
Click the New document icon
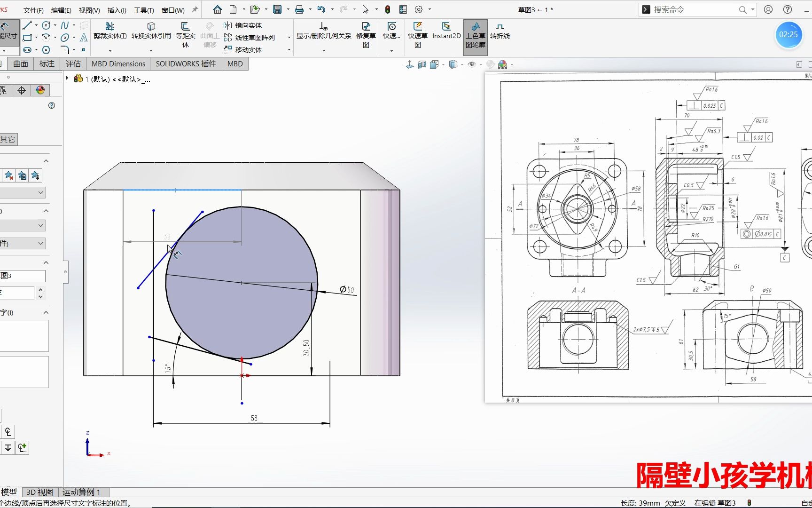click(x=234, y=9)
